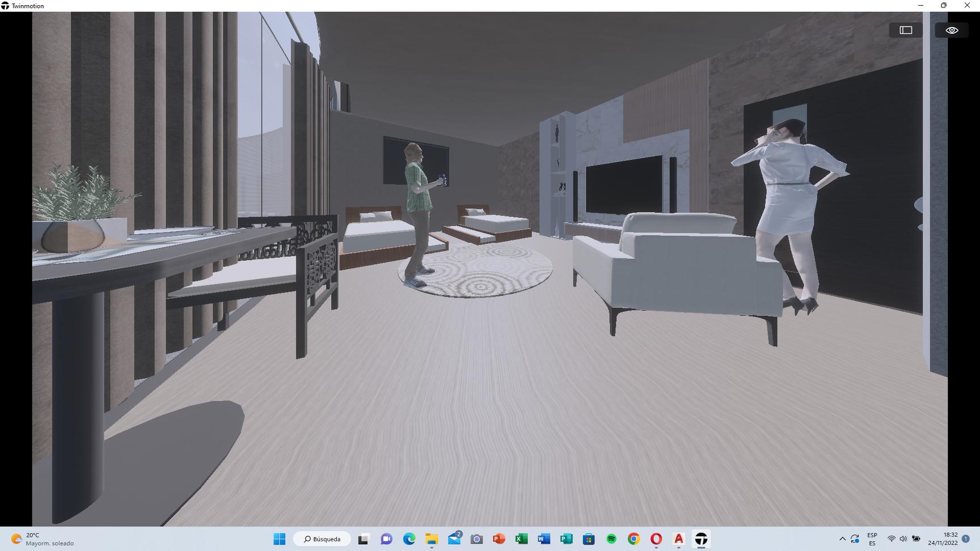Open the weather widget showing 20°C
Screen dimensions: 980x551
44,539
